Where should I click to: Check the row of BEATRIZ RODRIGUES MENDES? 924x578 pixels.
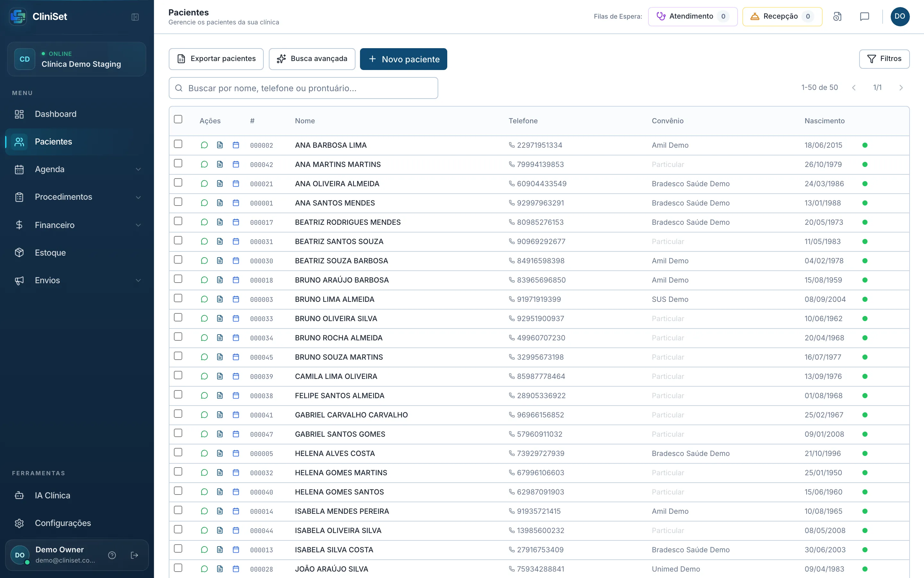point(178,221)
